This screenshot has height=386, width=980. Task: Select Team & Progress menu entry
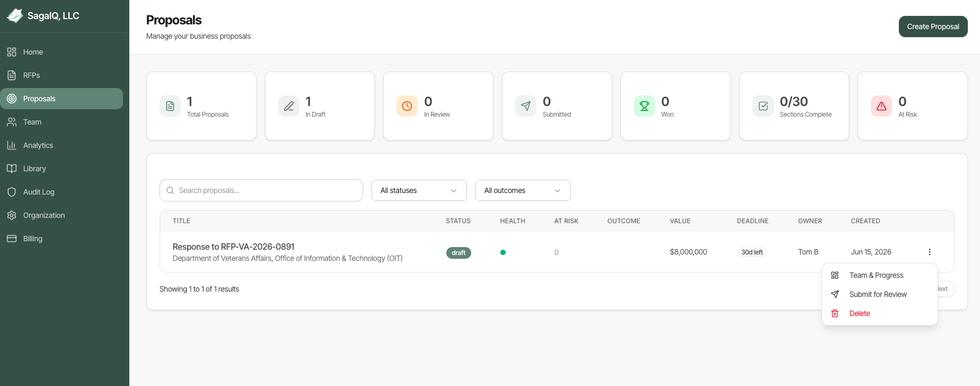pyautogui.click(x=880, y=275)
